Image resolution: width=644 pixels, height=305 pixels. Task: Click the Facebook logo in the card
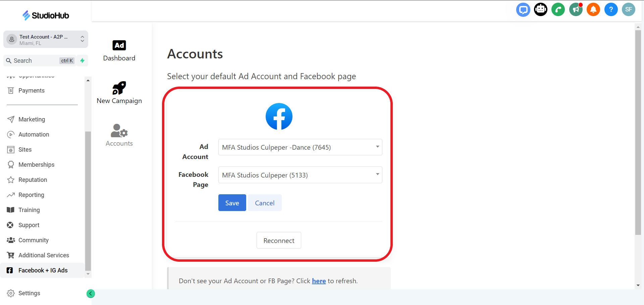pyautogui.click(x=279, y=116)
